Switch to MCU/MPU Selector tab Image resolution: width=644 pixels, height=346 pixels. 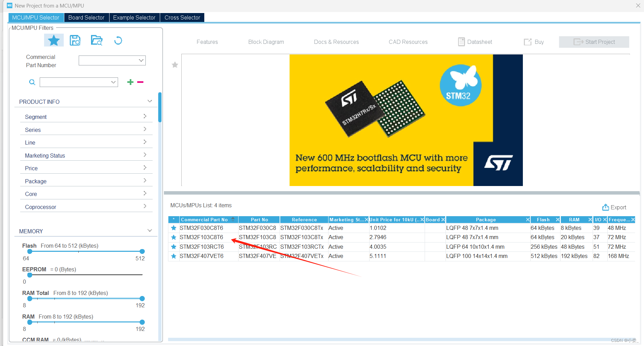pos(36,17)
